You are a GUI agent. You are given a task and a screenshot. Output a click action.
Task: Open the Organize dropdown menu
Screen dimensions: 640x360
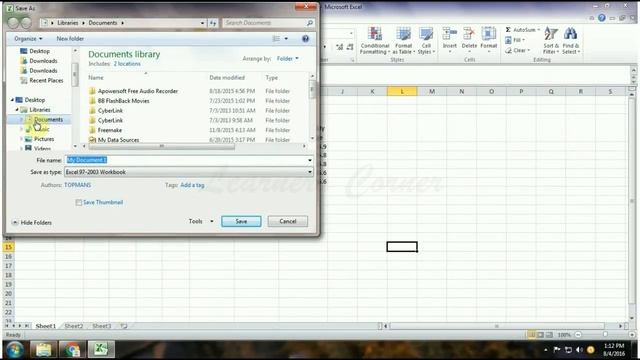(x=28, y=38)
